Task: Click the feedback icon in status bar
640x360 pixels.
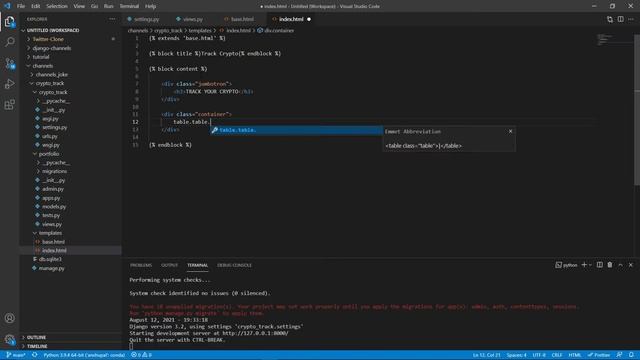Action: pyautogui.click(x=620, y=355)
